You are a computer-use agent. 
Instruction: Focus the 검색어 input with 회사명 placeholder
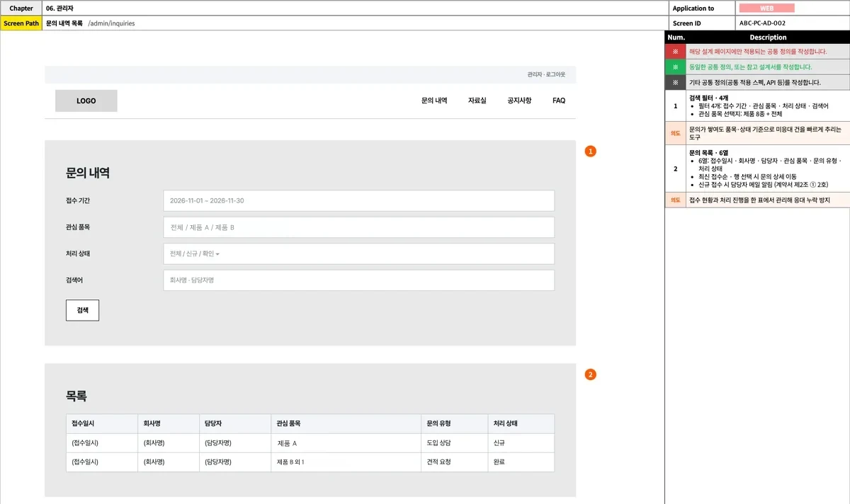pyautogui.click(x=358, y=280)
